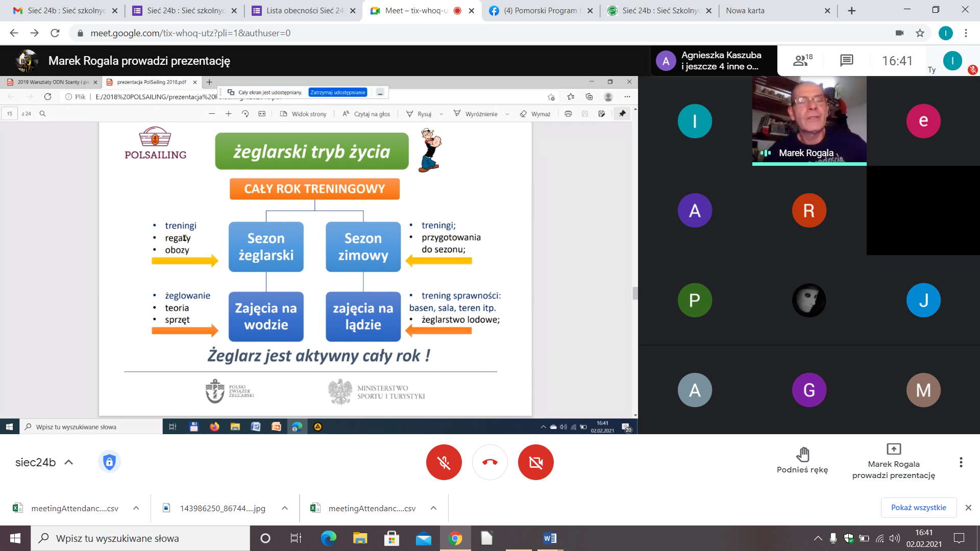The height and width of the screenshot is (551, 980).
Task: Click the Chrome camera permission icon
Action: point(899,33)
